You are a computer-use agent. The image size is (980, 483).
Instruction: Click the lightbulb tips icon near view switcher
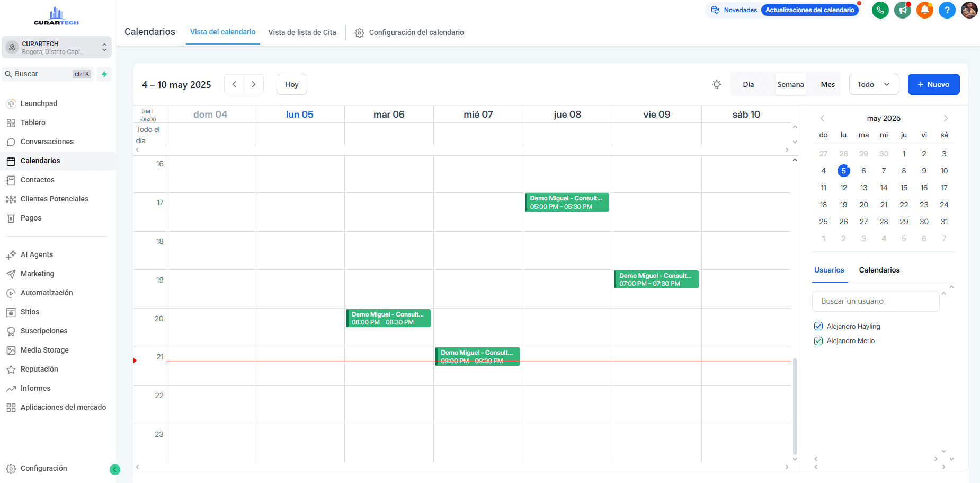coord(717,84)
